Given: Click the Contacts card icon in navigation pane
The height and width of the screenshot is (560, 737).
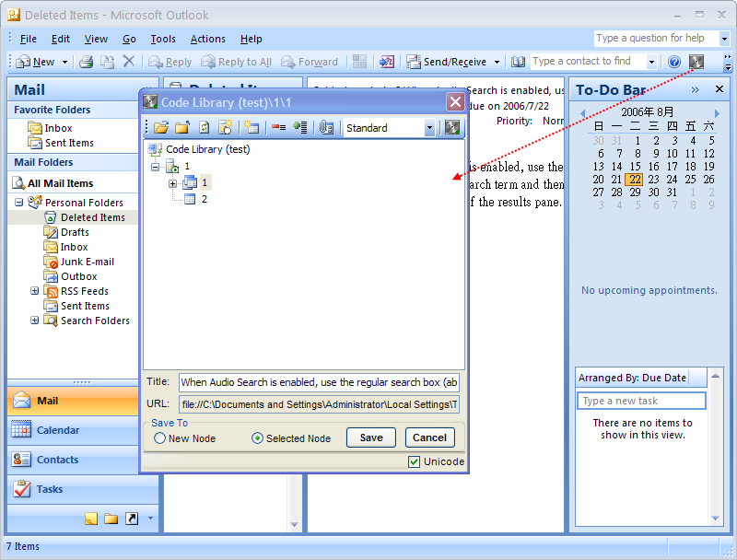Looking at the screenshot, I should 21,459.
